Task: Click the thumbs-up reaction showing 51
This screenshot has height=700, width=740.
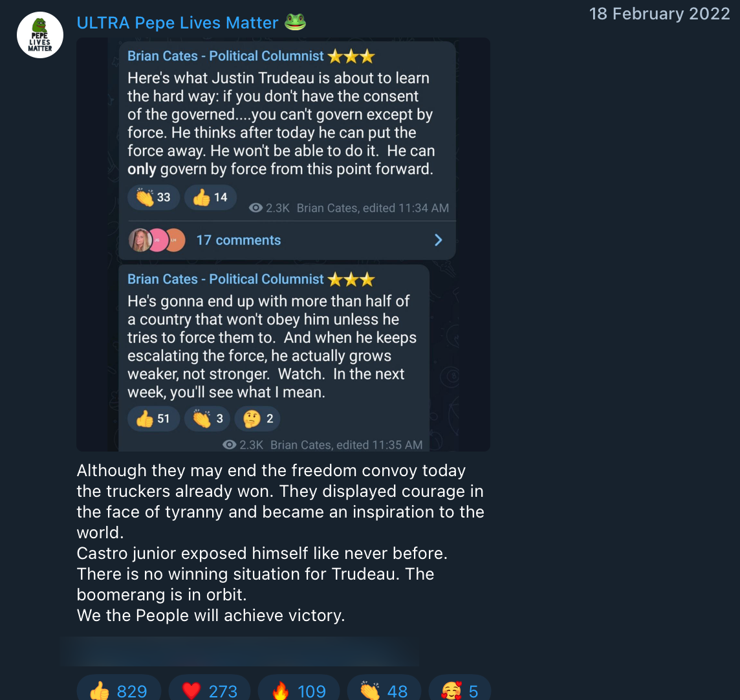Action: coord(153,419)
